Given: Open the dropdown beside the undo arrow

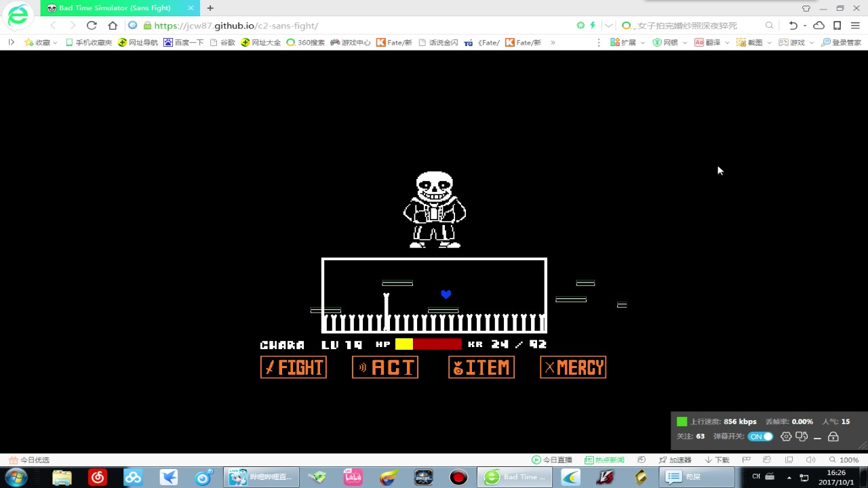Looking at the screenshot, I should coord(804,26).
